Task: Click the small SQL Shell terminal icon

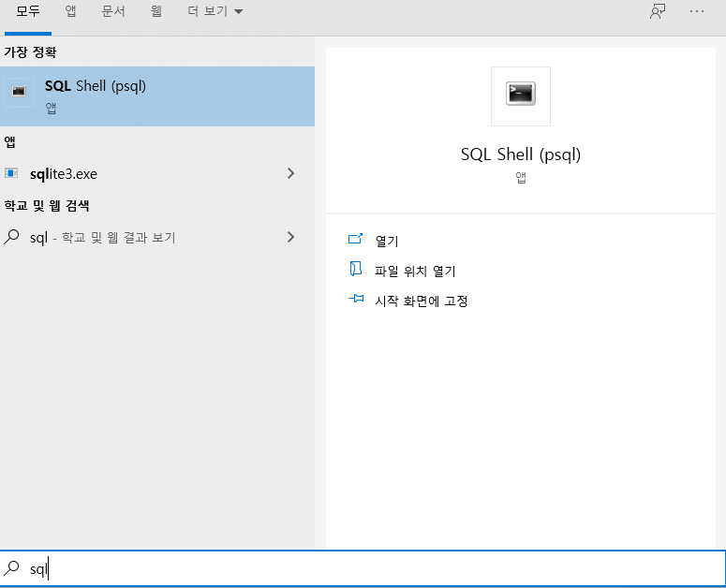Action: tap(19, 92)
